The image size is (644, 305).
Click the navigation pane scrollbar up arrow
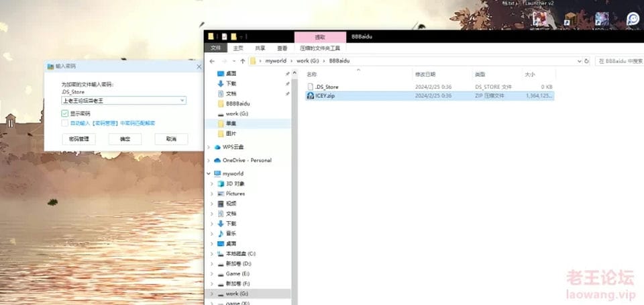click(x=294, y=73)
